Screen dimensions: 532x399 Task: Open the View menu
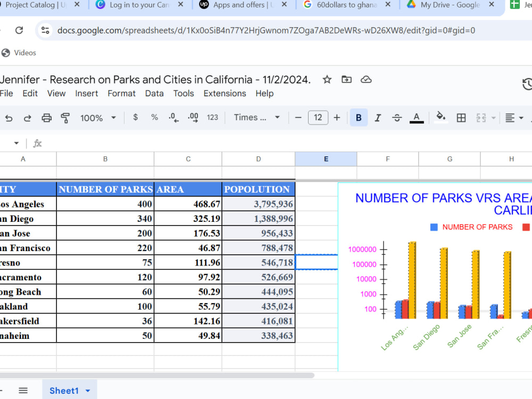[x=56, y=93]
